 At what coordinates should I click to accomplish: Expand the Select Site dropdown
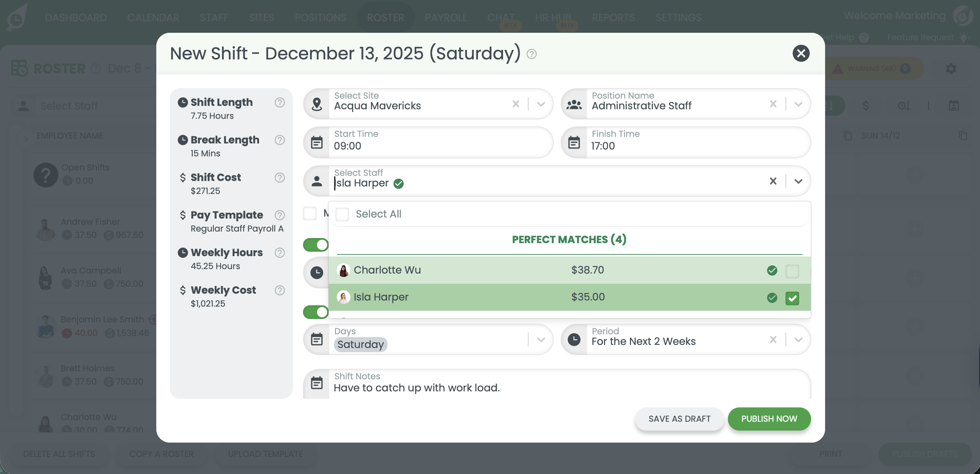541,104
